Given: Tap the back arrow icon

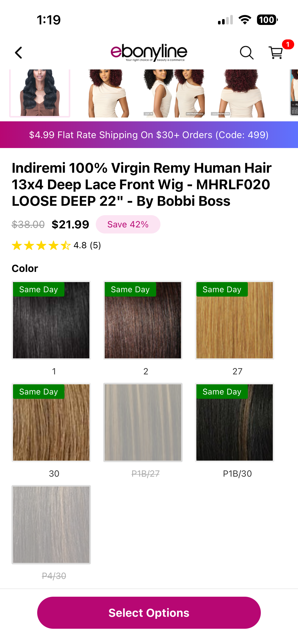Looking at the screenshot, I should coord(19,53).
